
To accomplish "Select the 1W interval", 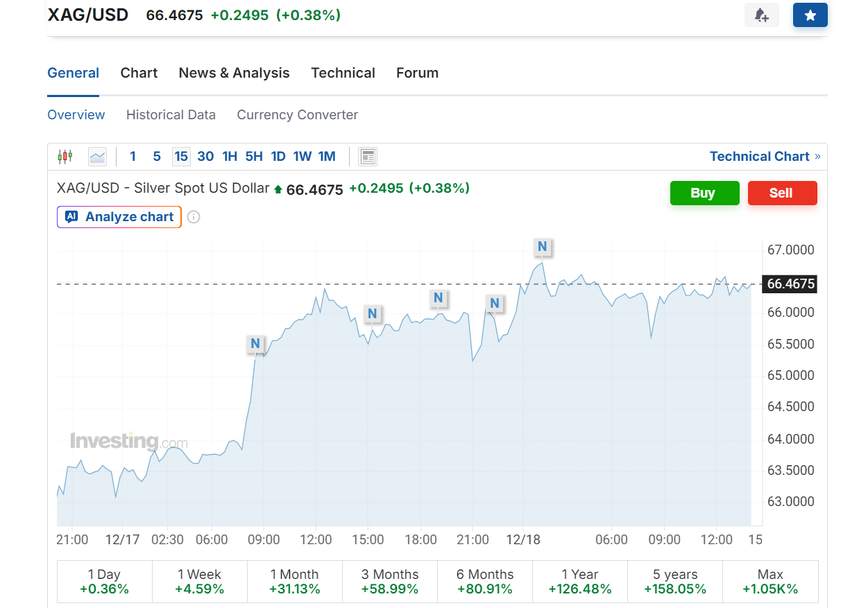I will (x=301, y=156).
